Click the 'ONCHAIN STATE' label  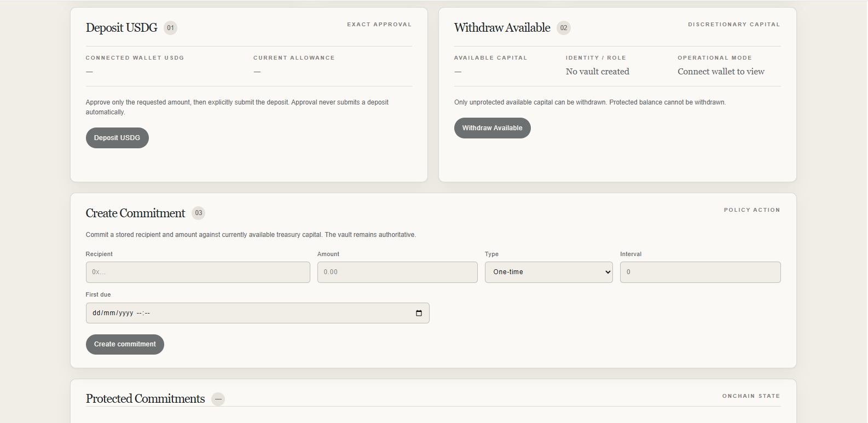tap(751, 396)
